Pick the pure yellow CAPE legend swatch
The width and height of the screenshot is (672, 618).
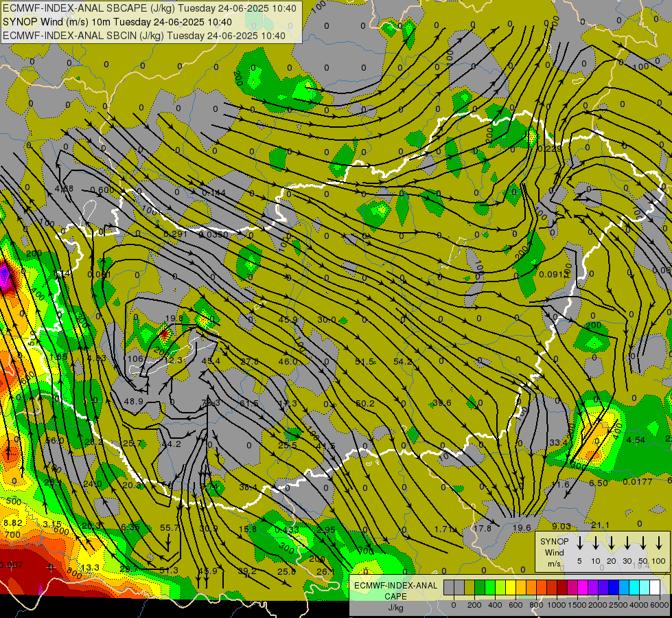[x=511, y=588]
